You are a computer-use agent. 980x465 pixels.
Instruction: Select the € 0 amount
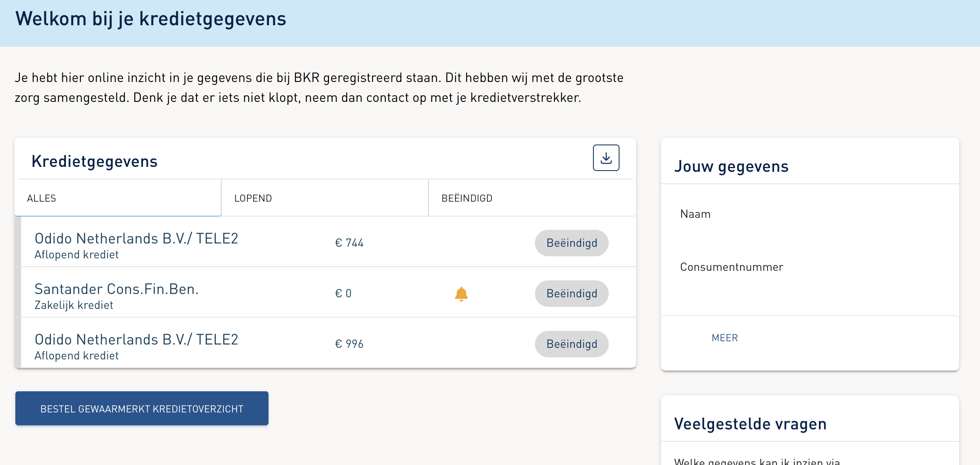pos(343,294)
